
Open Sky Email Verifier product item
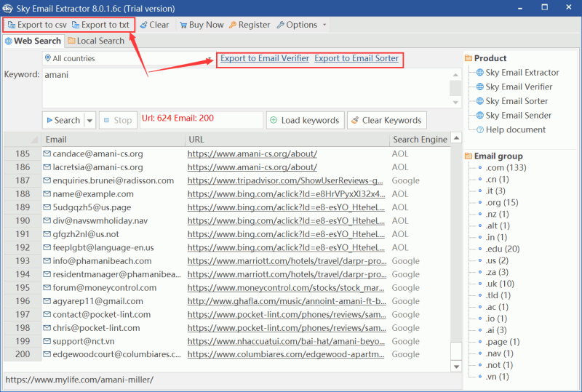[514, 87]
